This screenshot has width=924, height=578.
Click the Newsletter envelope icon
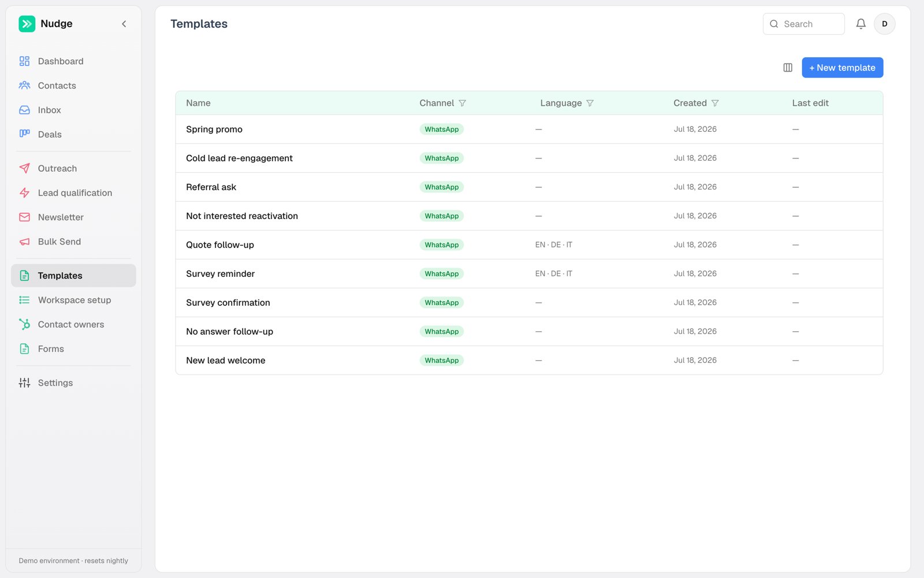24,217
